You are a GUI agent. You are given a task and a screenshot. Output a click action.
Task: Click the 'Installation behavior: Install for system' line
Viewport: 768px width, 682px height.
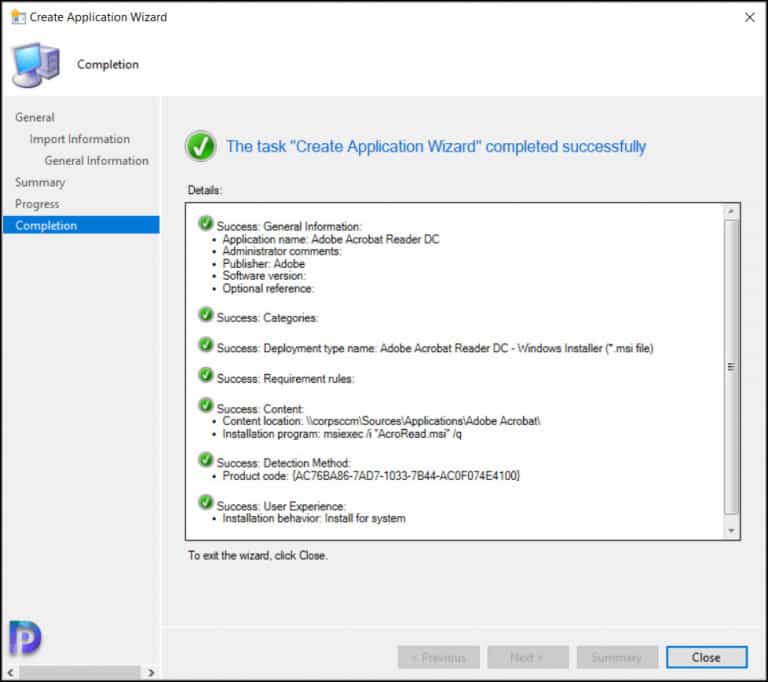point(314,518)
